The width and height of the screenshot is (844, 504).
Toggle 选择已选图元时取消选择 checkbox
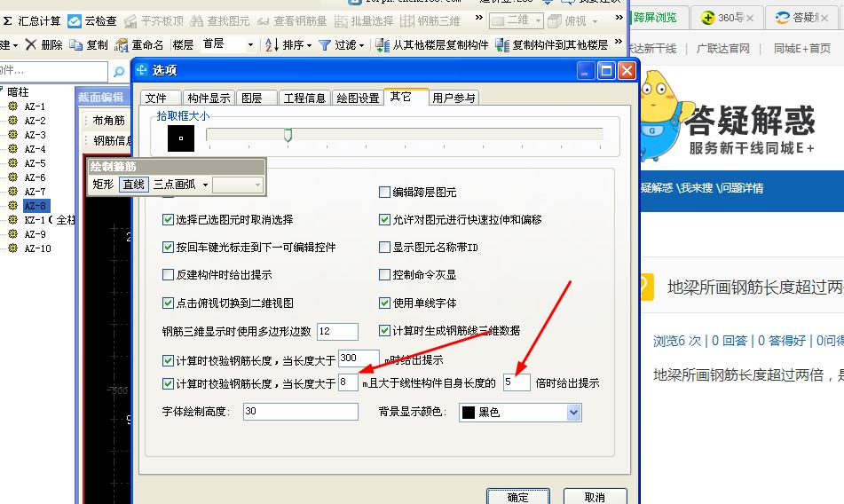click(x=168, y=219)
